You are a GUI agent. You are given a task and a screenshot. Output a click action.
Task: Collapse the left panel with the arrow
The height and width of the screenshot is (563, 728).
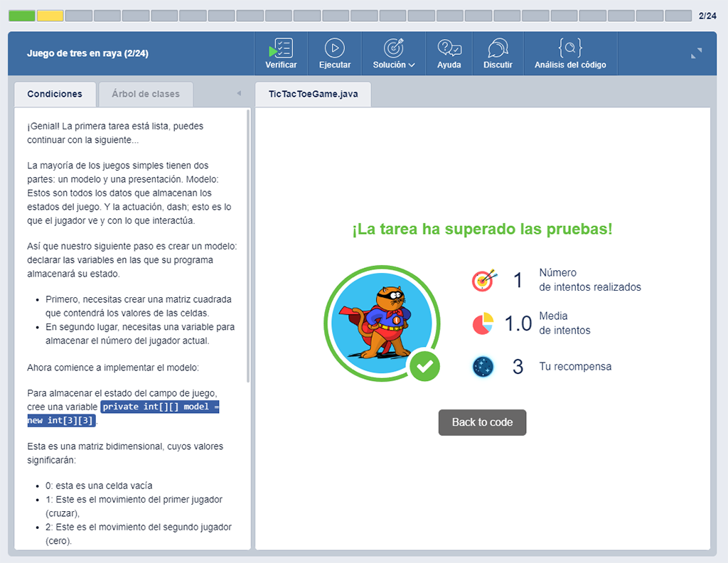click(239, 93)
